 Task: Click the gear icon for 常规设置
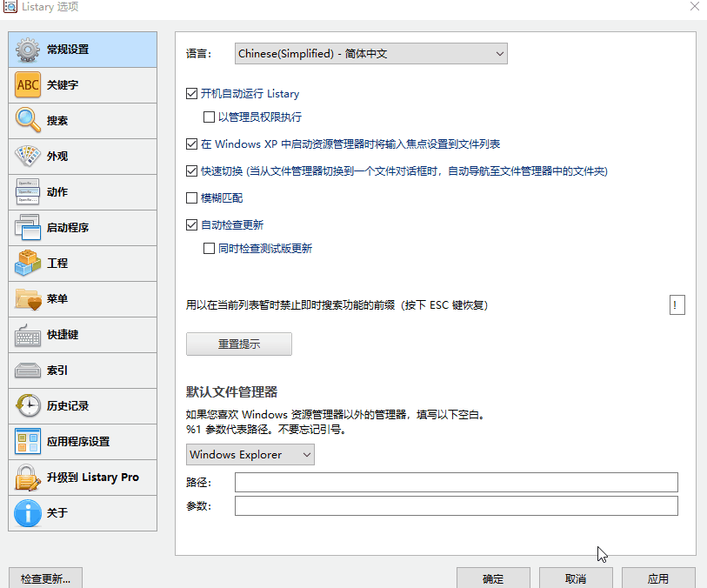[x=28, y=50]
